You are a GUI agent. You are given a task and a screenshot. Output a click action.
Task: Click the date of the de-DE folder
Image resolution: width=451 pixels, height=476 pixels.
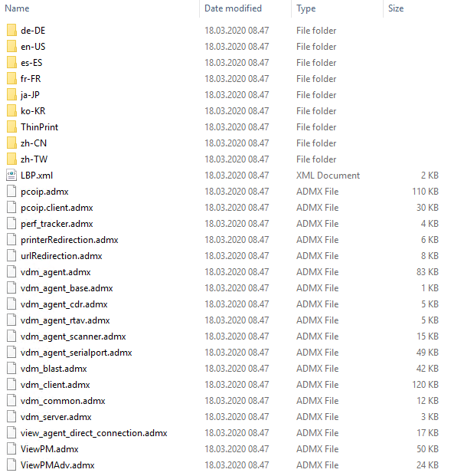237,31
